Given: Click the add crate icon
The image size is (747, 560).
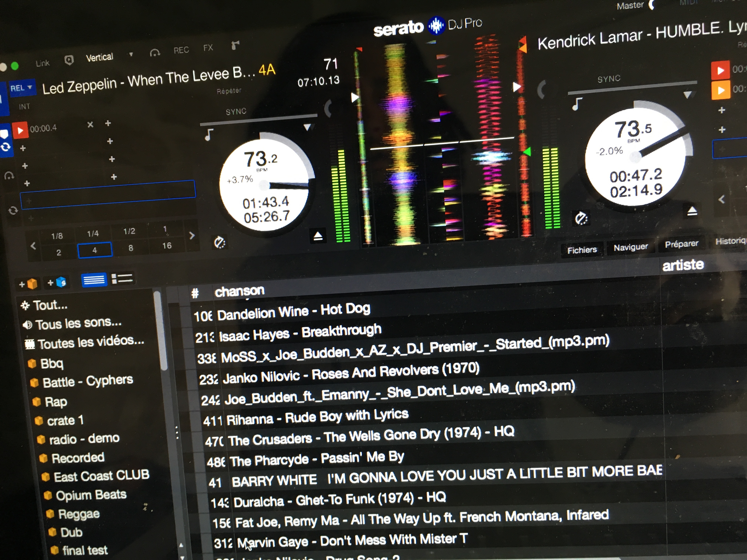Looking at the screenshot, I should pos(28,284).
